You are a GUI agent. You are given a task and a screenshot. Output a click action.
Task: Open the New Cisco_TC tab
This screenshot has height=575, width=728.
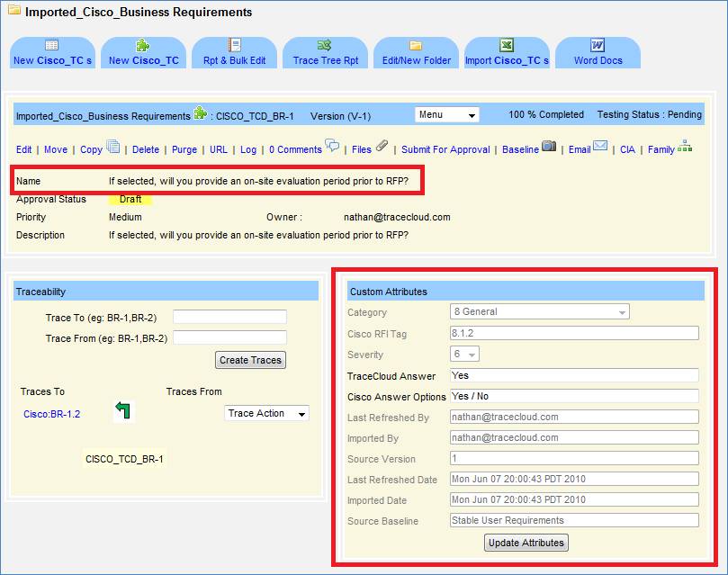tap(143, 53)
